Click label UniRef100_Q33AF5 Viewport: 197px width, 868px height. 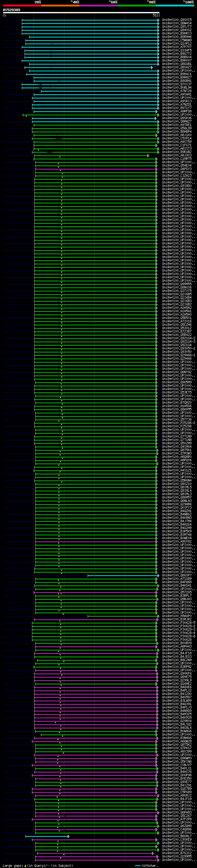click(177, 50)
